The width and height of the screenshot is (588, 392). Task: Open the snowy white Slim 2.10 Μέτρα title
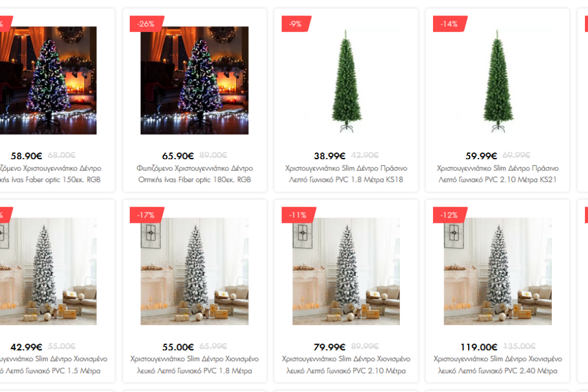(346, 364)
